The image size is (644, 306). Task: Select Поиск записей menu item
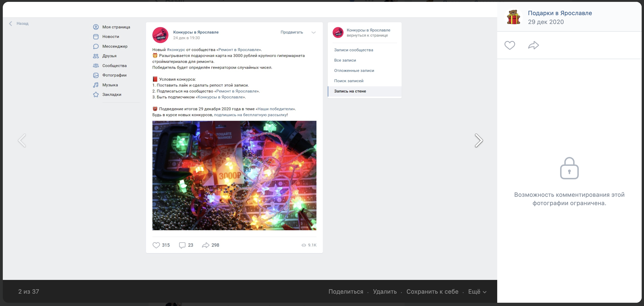[349, 81]
